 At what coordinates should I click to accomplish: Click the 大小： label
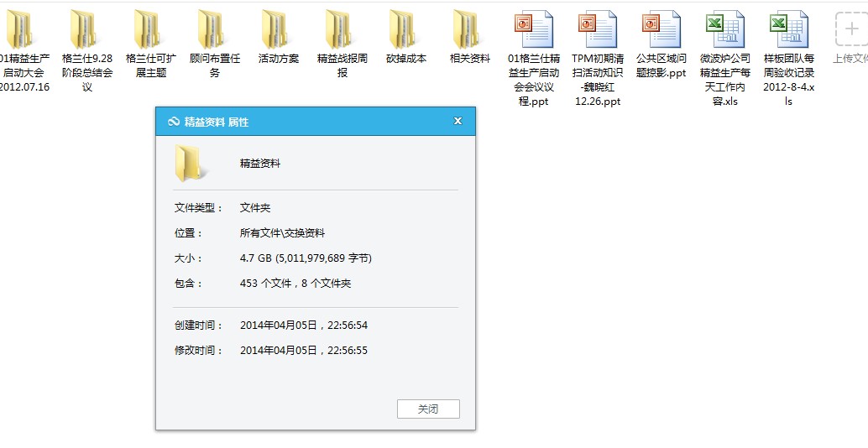[190, 258]
